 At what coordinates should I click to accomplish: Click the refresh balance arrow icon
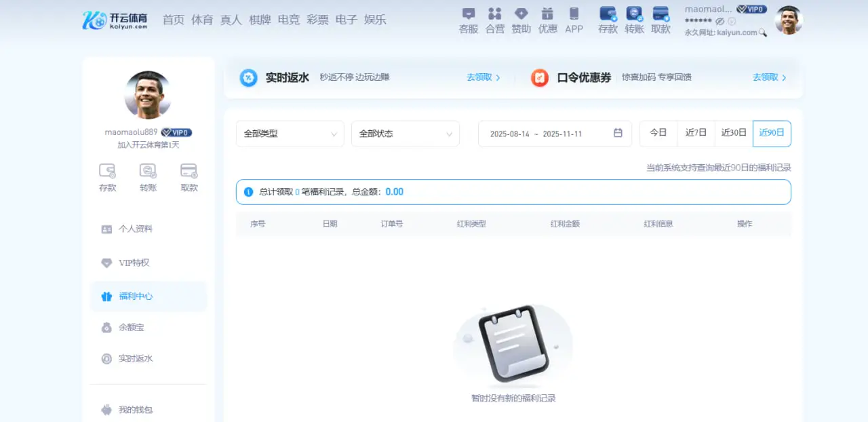coord(732,21)
